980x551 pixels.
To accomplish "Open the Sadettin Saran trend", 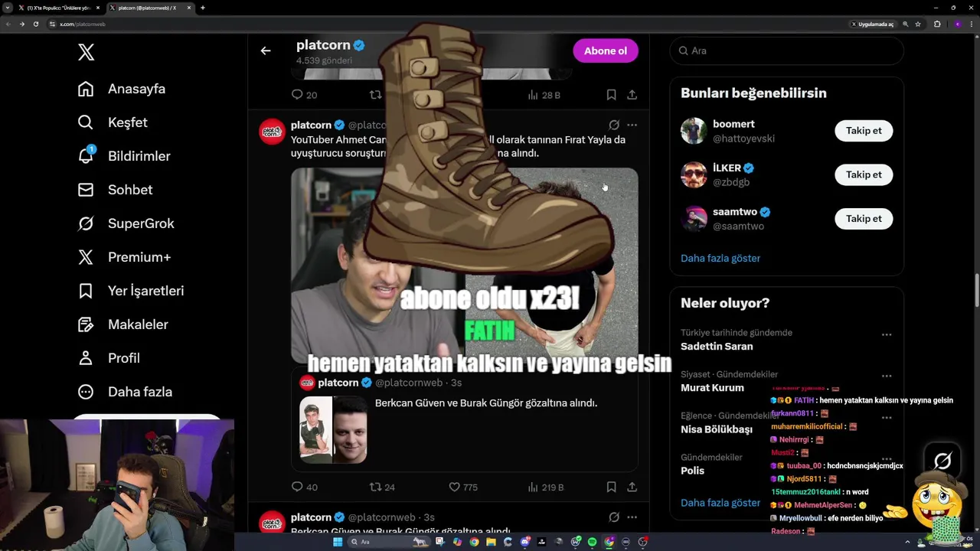I will click(717, 346).
